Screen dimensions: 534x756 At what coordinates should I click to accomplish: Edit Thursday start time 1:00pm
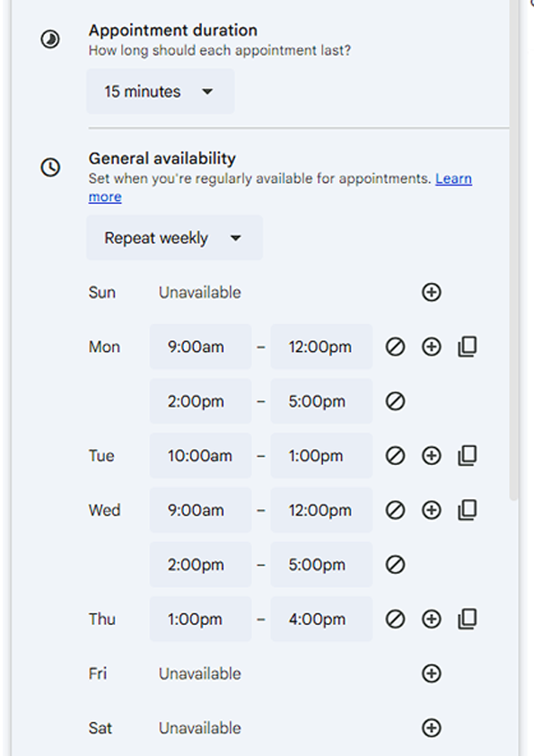(200, 619)
